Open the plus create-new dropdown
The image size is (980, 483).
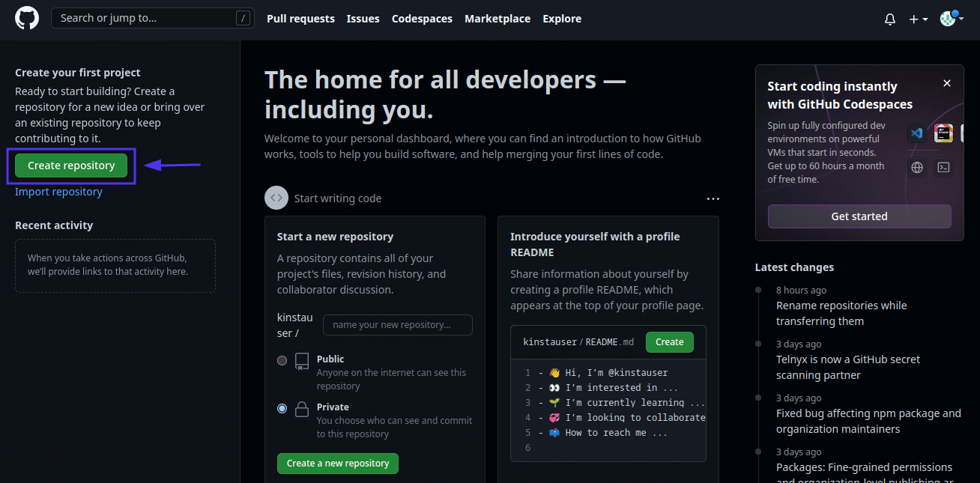coord(919,19)
